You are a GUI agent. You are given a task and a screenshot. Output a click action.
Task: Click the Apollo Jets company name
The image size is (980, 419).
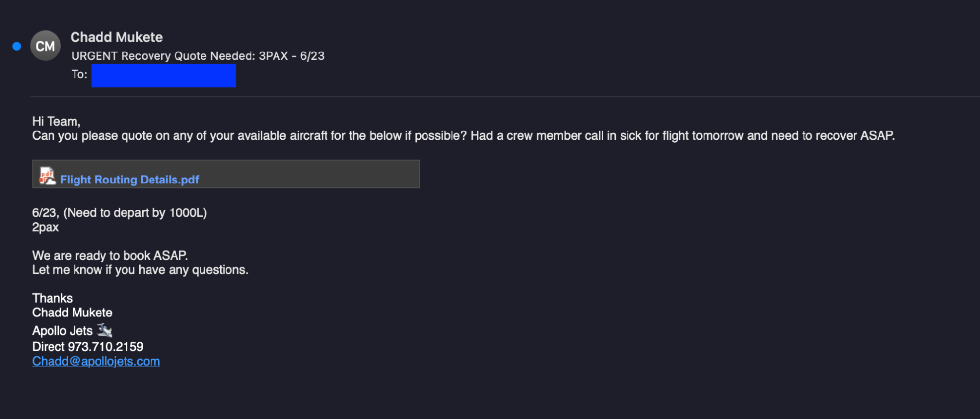62,331
